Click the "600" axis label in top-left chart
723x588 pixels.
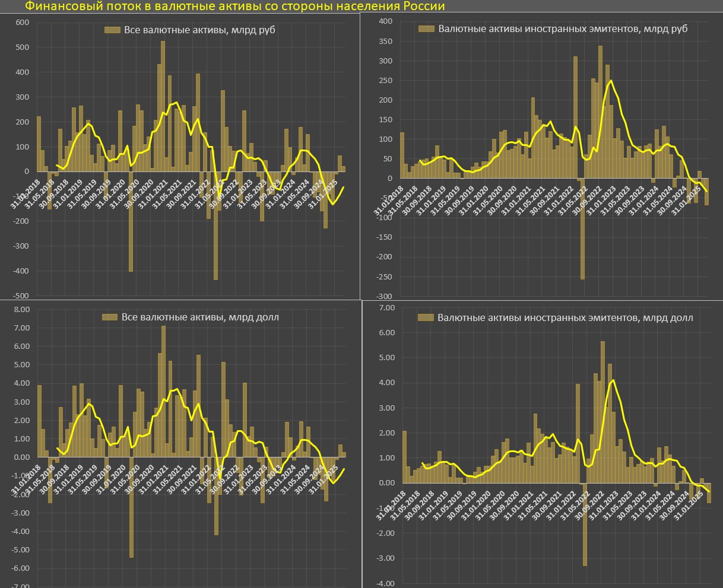click(x=22, y=22)
